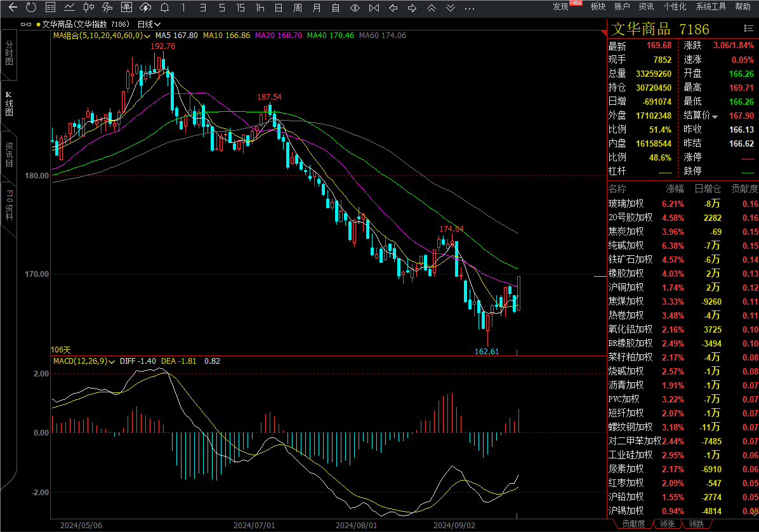Open the 帮助 menu
This screenshot has height=532, width=759.
[x=743, y=7]
